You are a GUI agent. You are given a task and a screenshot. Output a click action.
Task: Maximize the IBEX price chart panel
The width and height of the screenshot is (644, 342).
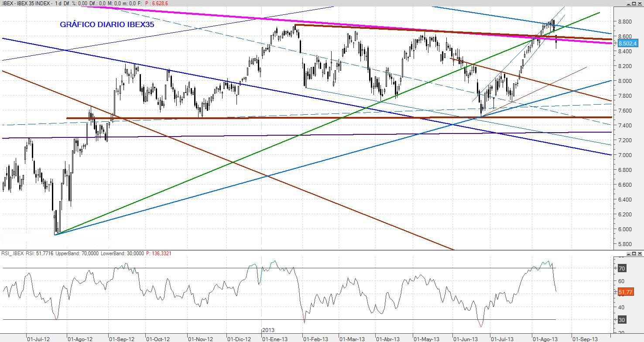[634, 3]
